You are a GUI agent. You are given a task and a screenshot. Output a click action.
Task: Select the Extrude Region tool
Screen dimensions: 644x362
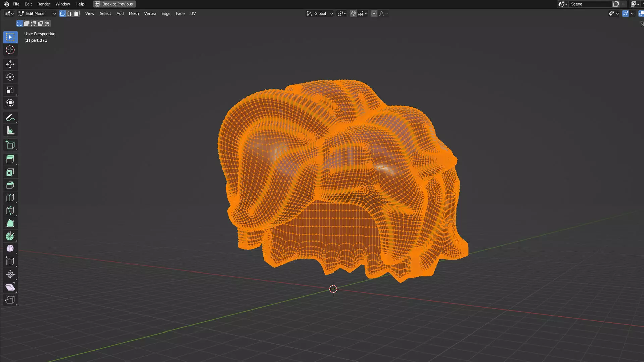pyautogui.click(x=10, y=159)
